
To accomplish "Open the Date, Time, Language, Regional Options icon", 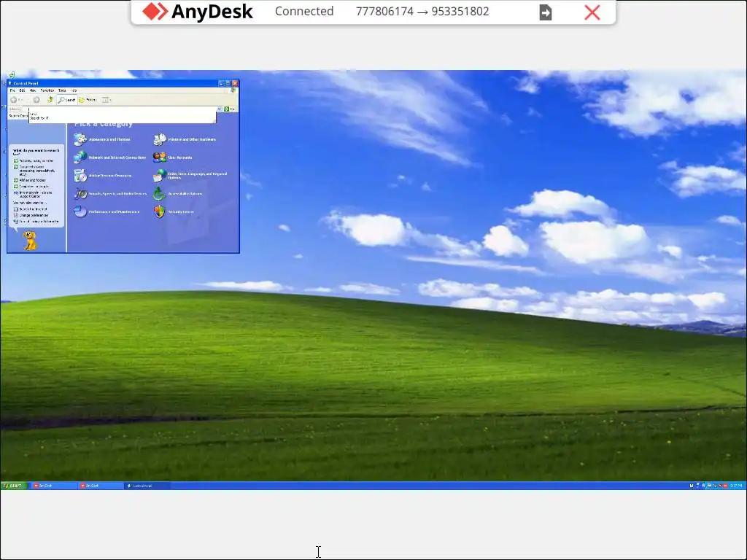I will coord(160,175).
